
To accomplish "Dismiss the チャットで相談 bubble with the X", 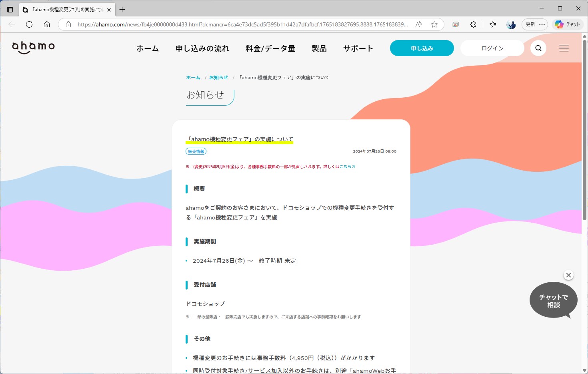I will tap(568, 275).
